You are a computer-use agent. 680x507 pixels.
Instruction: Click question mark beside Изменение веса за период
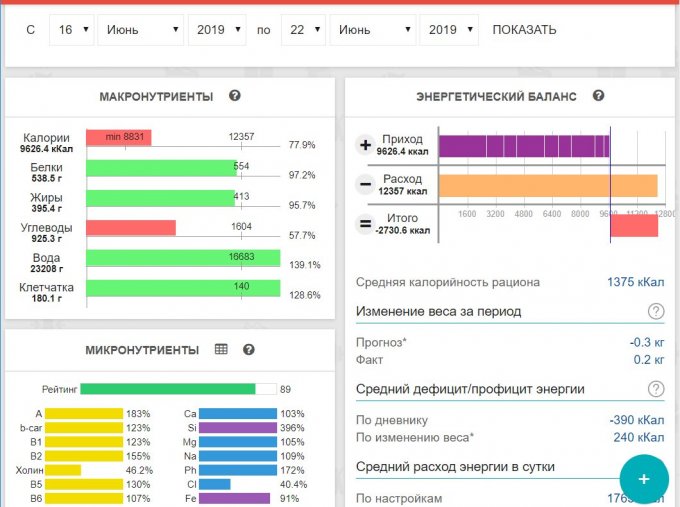656,311
